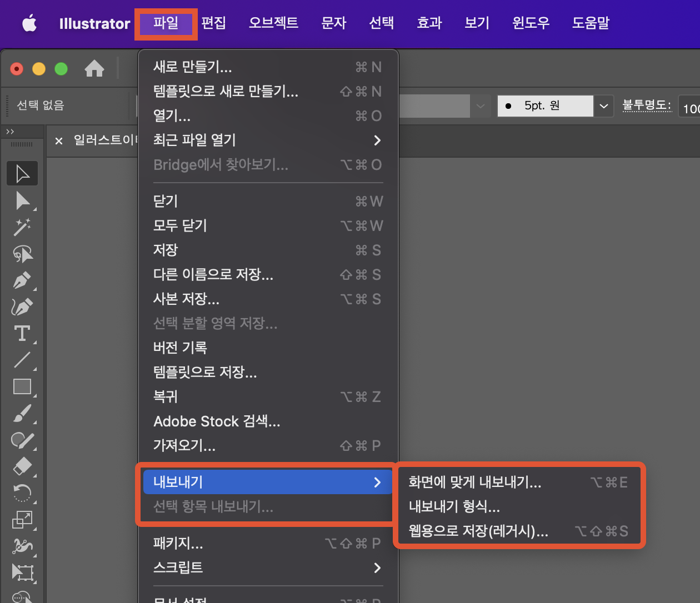Open the 효과 menu
Screen dimensions: 700x603
coord(429,23)
